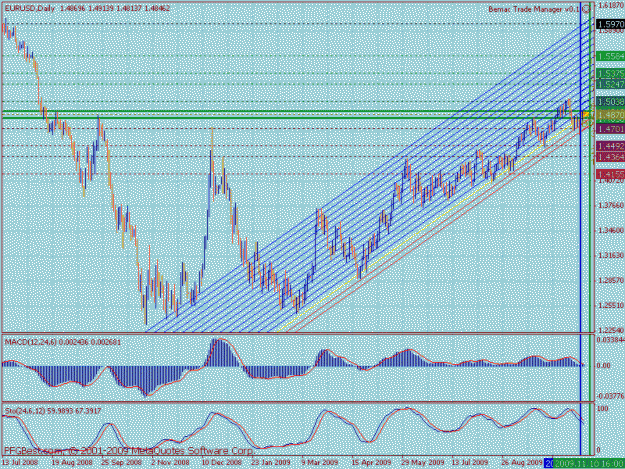Image resolution: width=625 pixels, height=469 pixels.
Task: Click the 15 Apr 2009 date label
Action: 371,462
